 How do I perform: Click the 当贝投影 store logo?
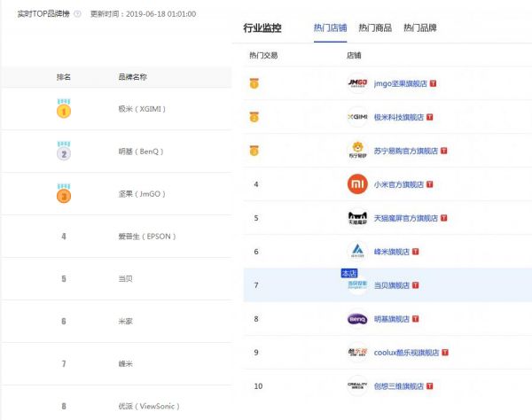(357, 285)
